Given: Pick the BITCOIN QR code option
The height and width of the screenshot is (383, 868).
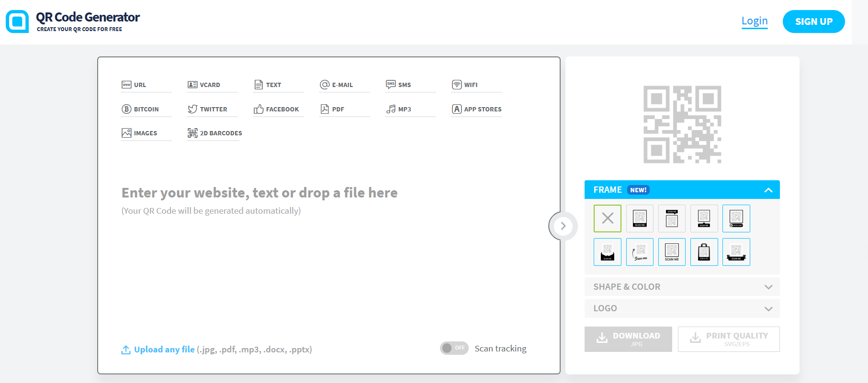Looking at the screenshot, I should tap(146, 109).
